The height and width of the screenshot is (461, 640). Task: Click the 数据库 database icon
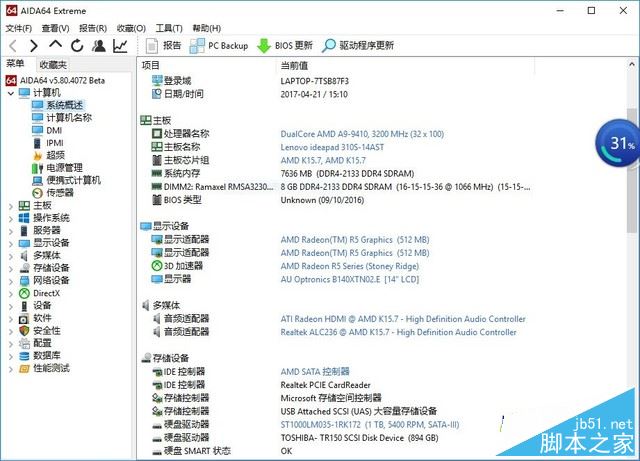click(24, 356)
